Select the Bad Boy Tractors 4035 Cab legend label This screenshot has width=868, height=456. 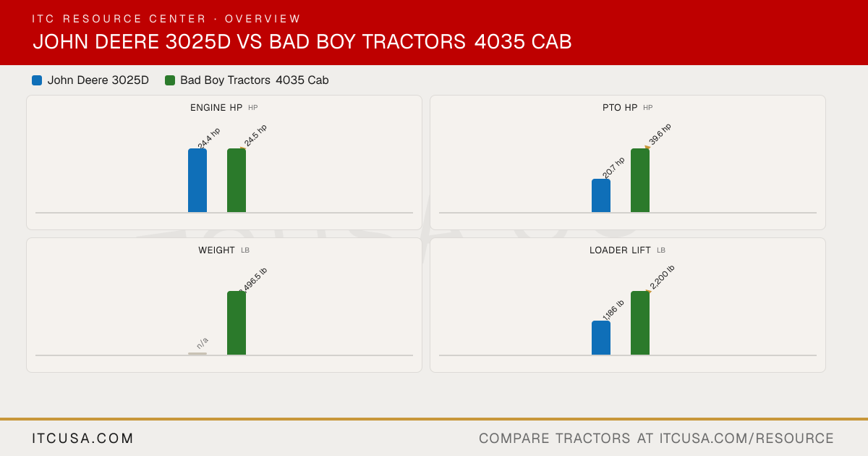tap(255, 80)
